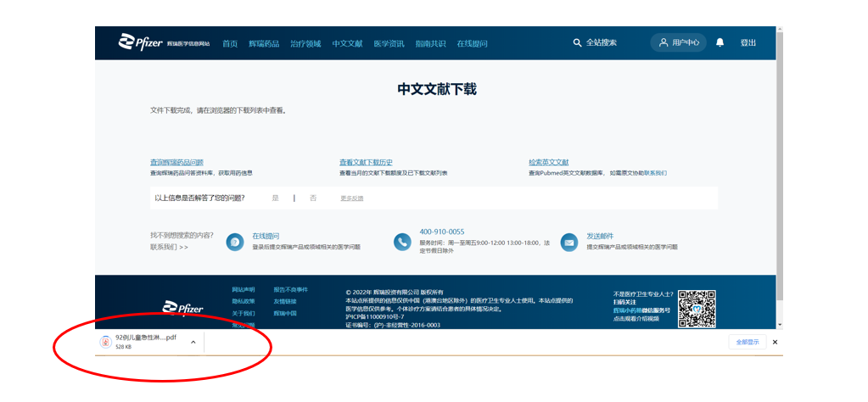Image resolution: width=868 pixels, height=402 pixels.
Task: Select 中文文献 in the navigation bar
Action: [348, 43]
